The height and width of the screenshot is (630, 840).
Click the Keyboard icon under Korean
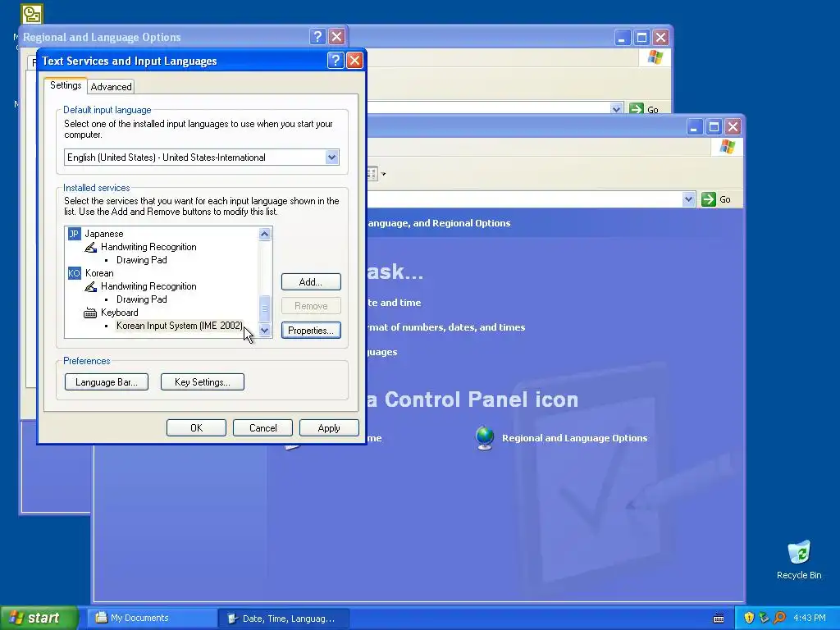coord(90,313)
